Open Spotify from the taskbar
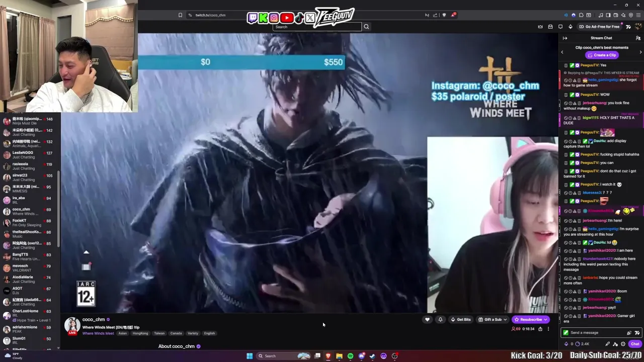This screenshot has height=362, width=644. [350, 356]
